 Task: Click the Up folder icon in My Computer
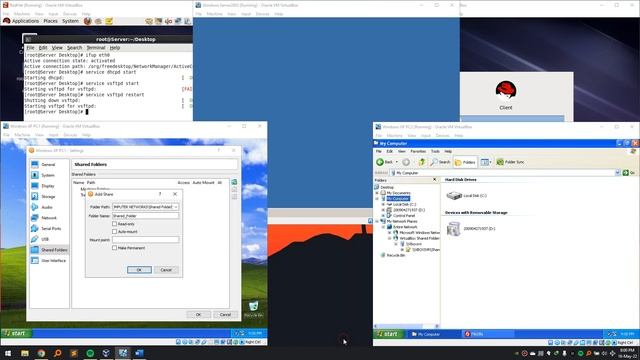tap(422, 162)
